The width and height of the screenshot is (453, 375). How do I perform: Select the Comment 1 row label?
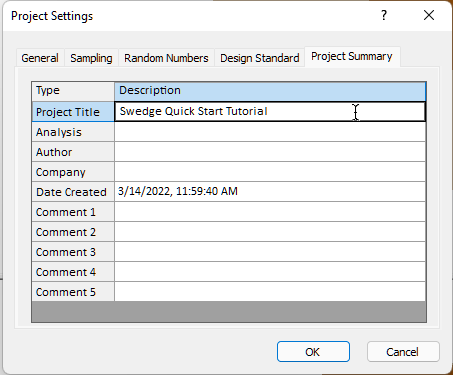[73, 212]
